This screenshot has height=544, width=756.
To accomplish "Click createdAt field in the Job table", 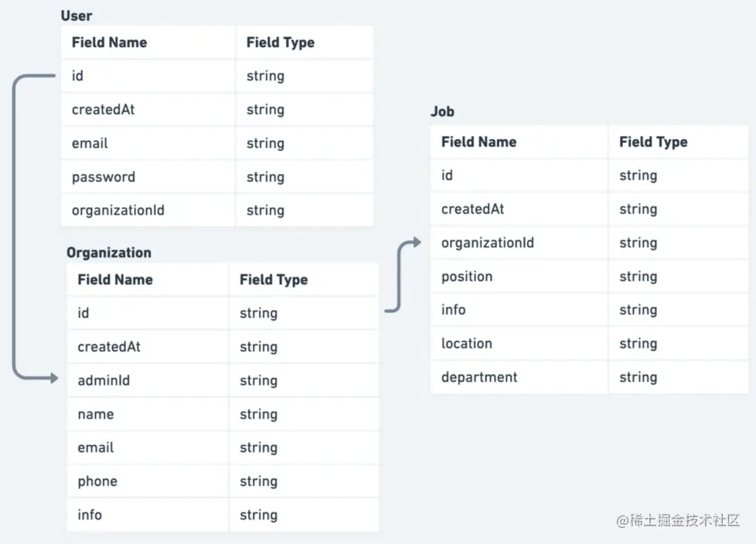I will coord(472,209).
